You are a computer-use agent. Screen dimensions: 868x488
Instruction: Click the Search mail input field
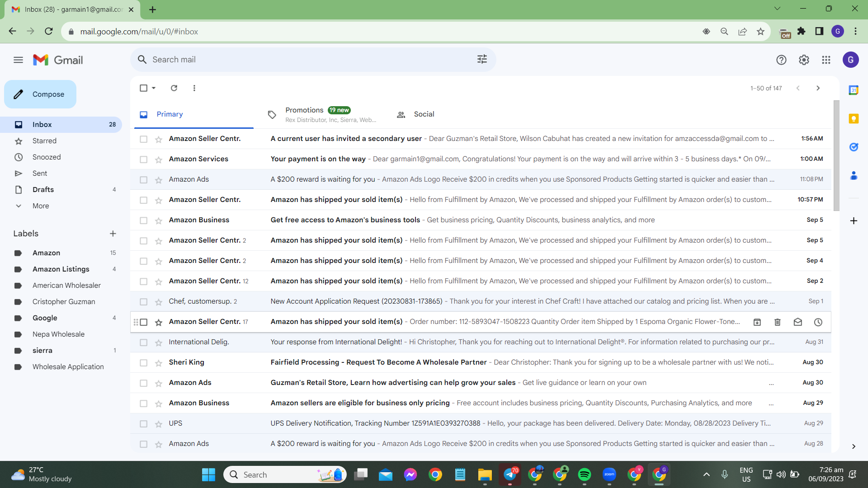312,60
